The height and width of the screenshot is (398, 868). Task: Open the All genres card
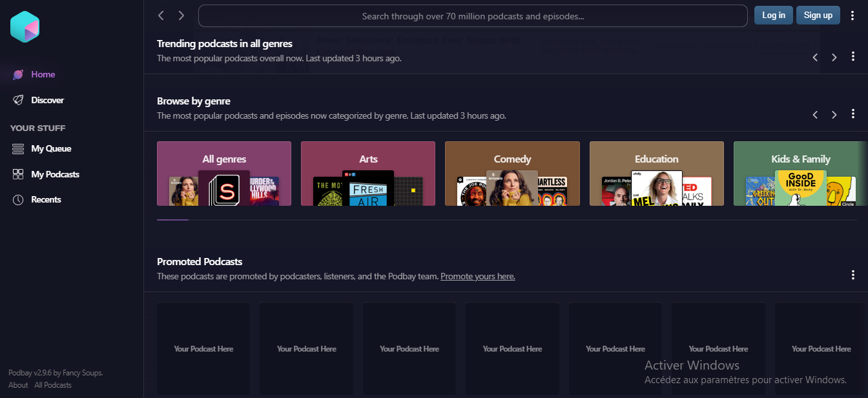point(224,174)
